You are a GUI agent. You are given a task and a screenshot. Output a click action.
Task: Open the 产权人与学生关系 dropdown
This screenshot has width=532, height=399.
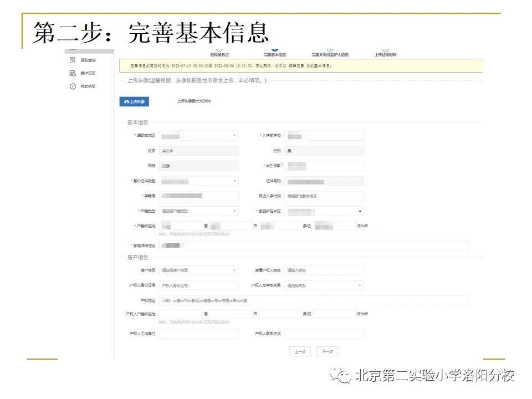click(324, 285)
